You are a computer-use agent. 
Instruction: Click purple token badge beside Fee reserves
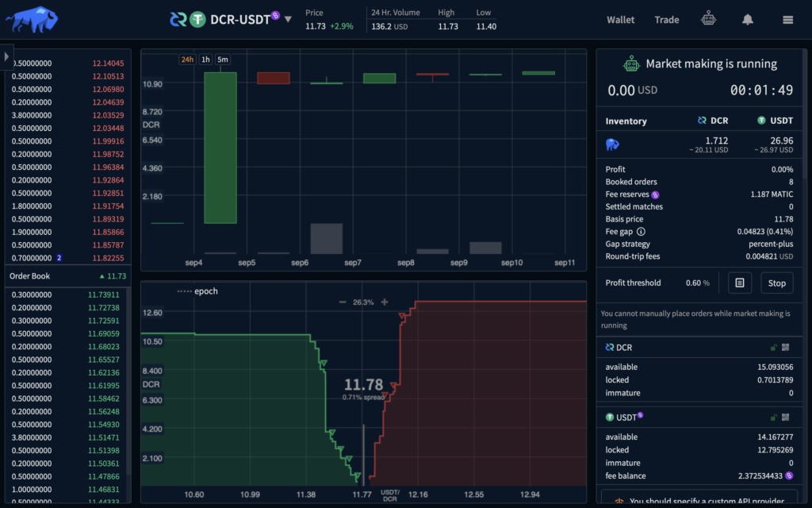pyautogui.click(x=655, y=195)
